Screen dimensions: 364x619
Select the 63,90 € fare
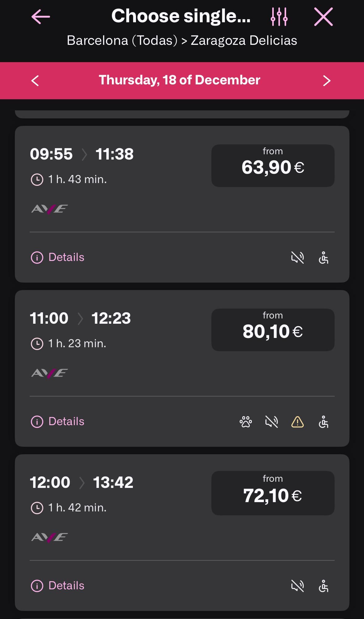273,166
